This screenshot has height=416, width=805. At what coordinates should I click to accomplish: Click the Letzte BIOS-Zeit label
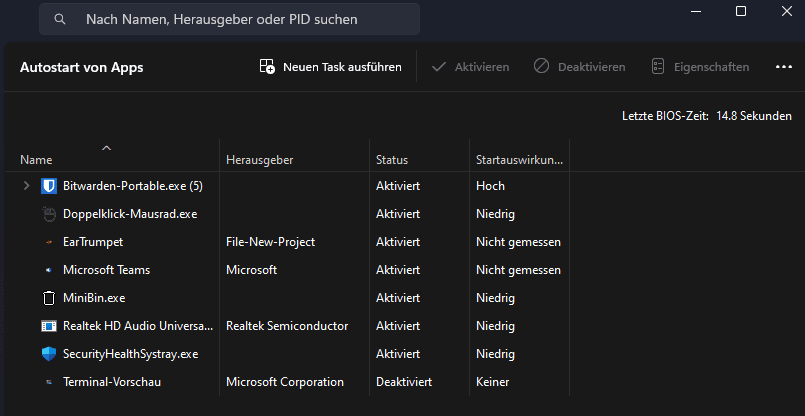tap(665, 116)
